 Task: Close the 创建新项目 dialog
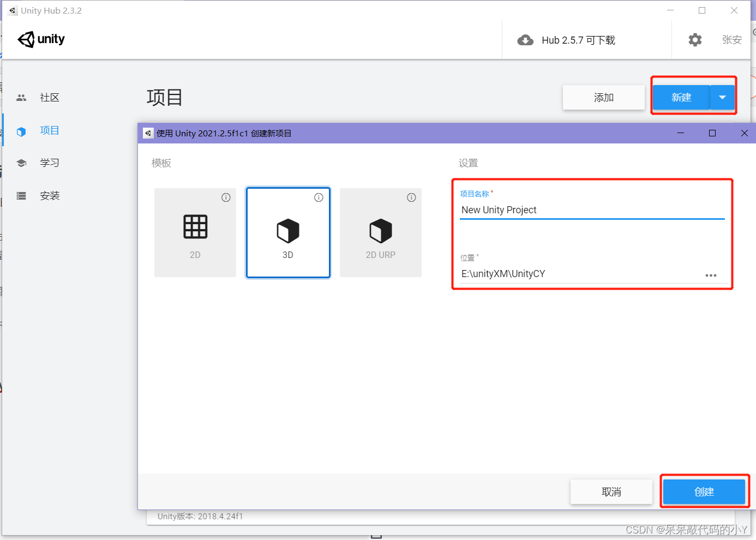(x=745, y=133)
